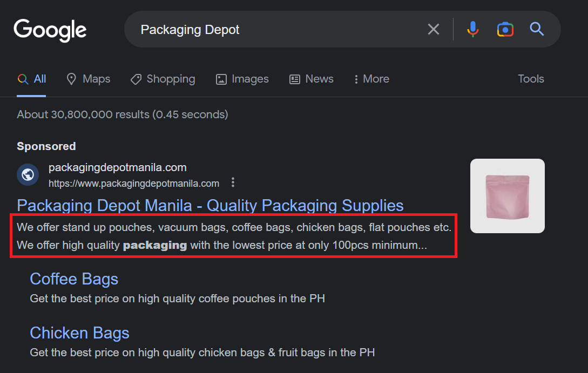The height and width of the screenshot is (373, 588).
Task: Select the All results tab
Action: (31, 79)
